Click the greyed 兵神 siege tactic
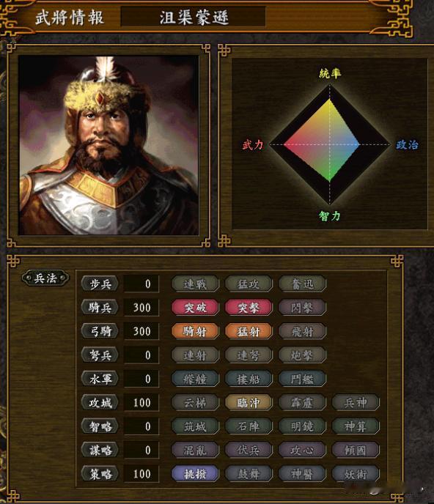The width and height of the screenshot is (434, 504). 356,402
